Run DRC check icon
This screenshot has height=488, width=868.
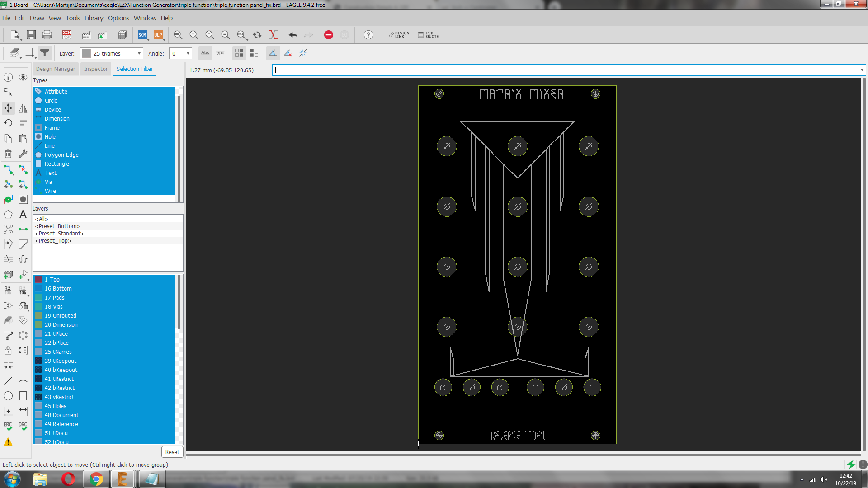click(x=23, y=426)
